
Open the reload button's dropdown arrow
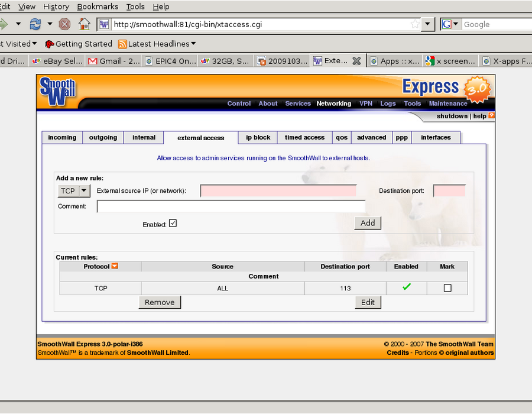50,24
